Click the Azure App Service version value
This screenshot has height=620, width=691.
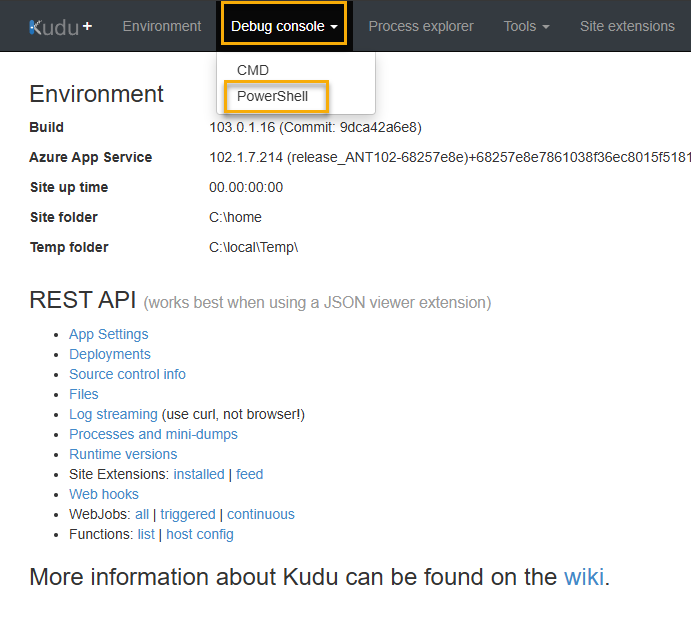click(450, 157)
